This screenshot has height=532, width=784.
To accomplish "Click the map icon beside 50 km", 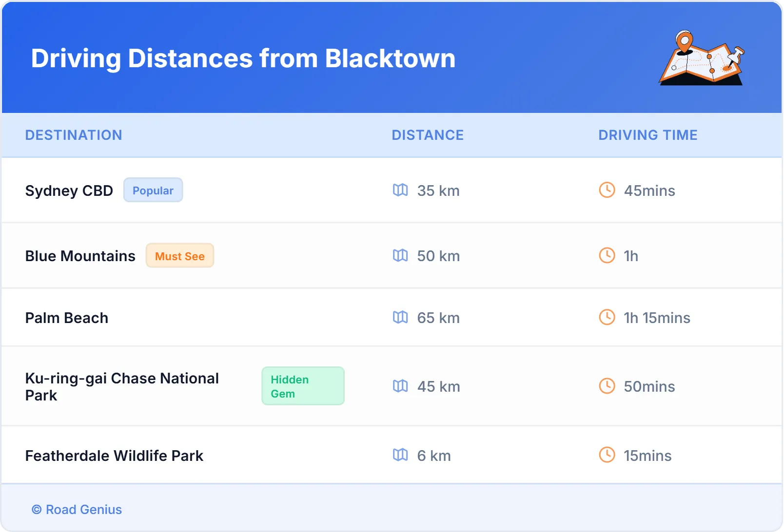I will tap(400, 255).
